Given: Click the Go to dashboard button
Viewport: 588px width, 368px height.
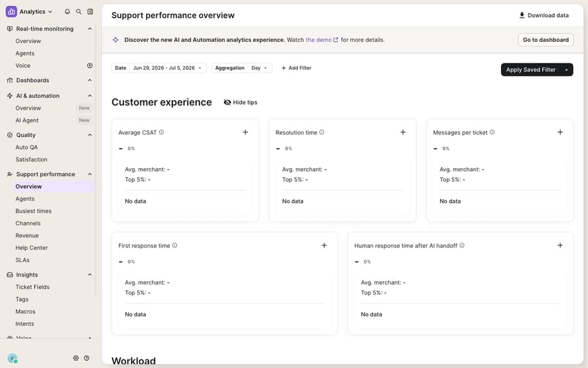Looking at the screenshot, I should pyautogui.click(x=546, y=40).
